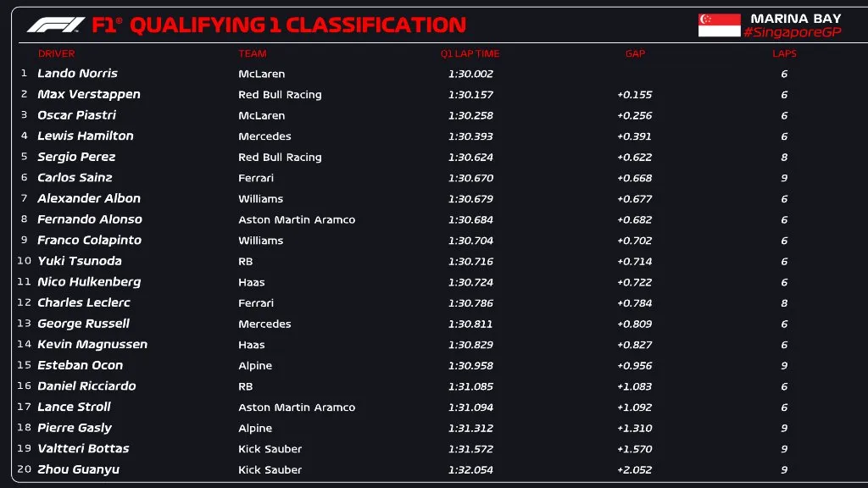Click Daniel Ricciardo's lap time 1:31.085
Screen dimensions: 868x488
[470, 386]
